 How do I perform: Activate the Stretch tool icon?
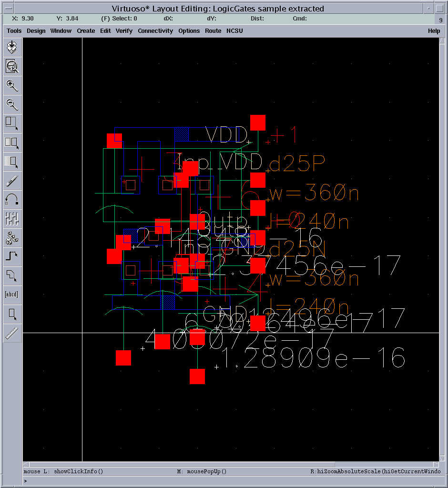point(12,123)
